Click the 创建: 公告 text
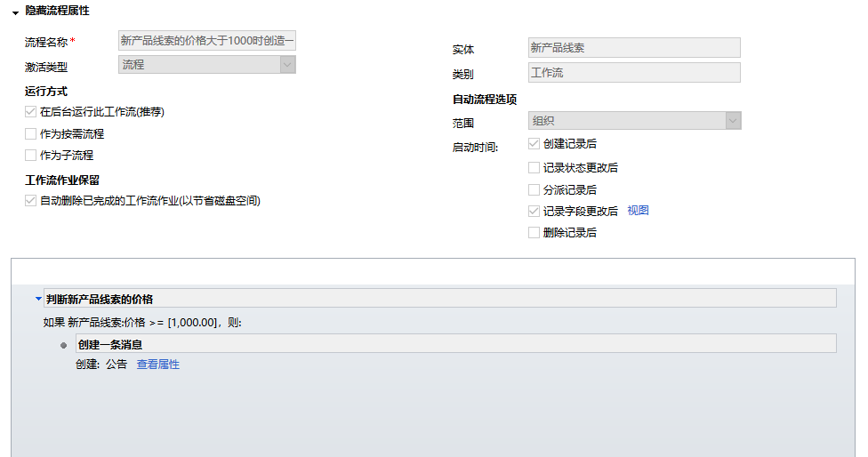 (x=101, y=365)
